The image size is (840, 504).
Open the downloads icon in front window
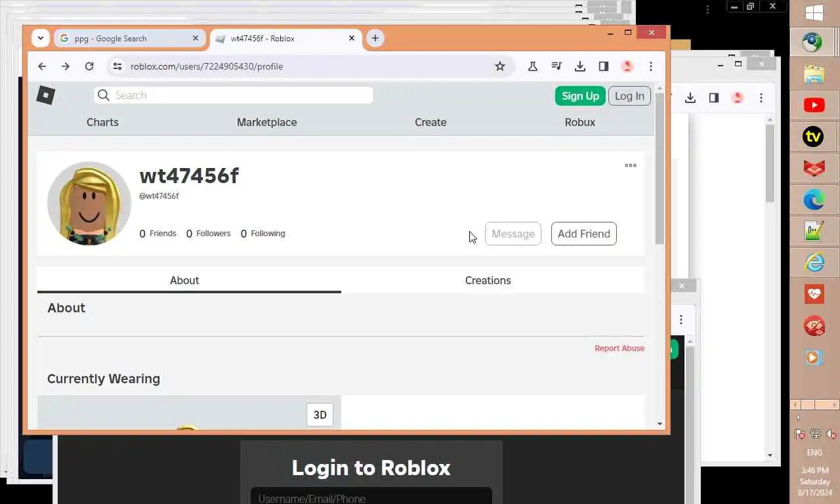(x=580, y=66)
